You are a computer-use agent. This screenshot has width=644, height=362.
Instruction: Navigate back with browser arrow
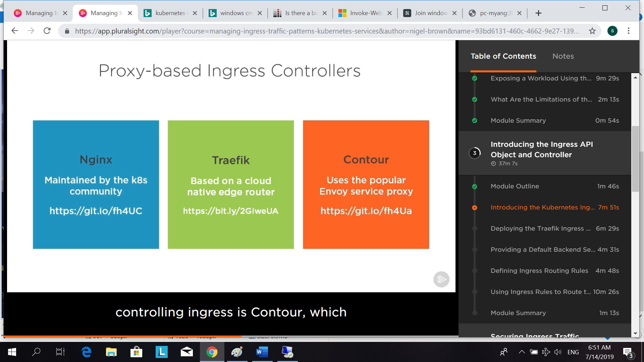(x=14, y=31)
